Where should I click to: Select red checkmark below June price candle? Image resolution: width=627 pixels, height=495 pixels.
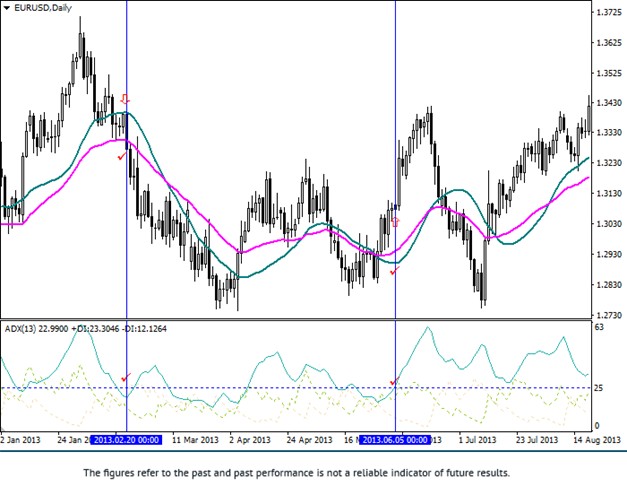[x=394, y=271]
